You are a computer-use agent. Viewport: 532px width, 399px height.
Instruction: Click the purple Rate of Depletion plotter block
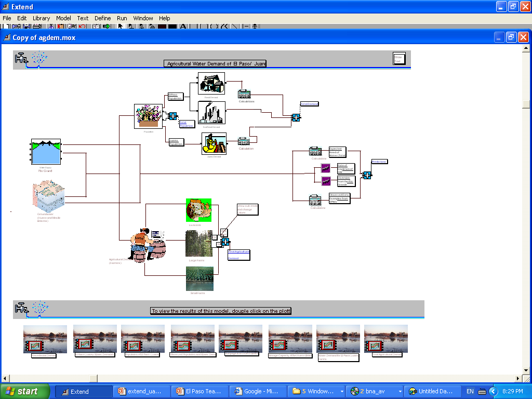(x=325, y=168)
